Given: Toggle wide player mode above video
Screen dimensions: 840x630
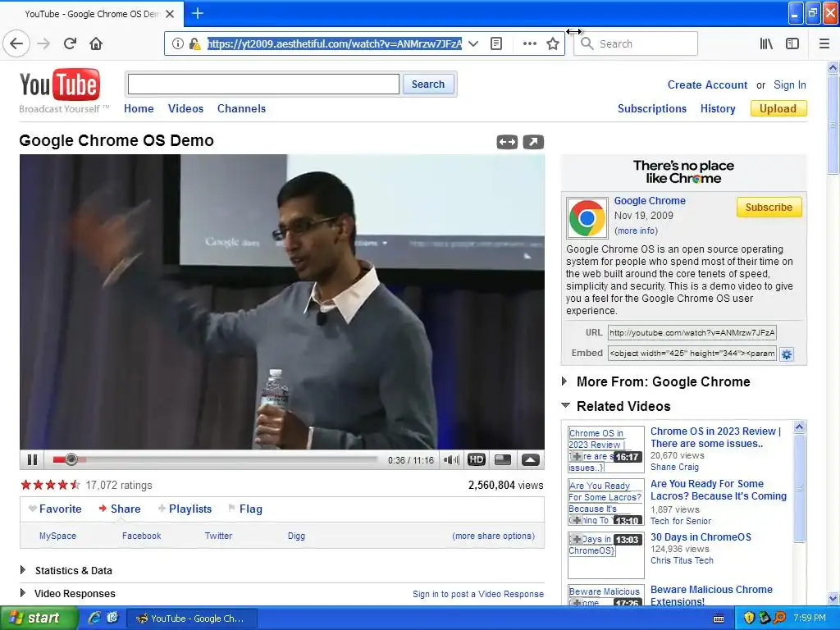Looking at the screenshot, I should [x=507, y=142].
